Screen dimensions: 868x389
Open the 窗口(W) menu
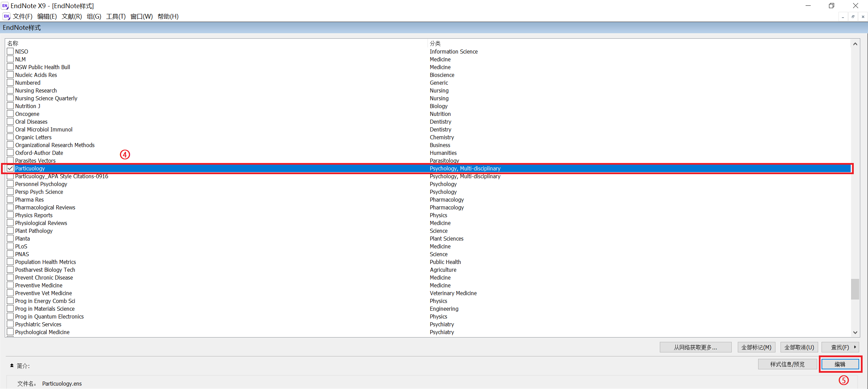coord(142,16)
